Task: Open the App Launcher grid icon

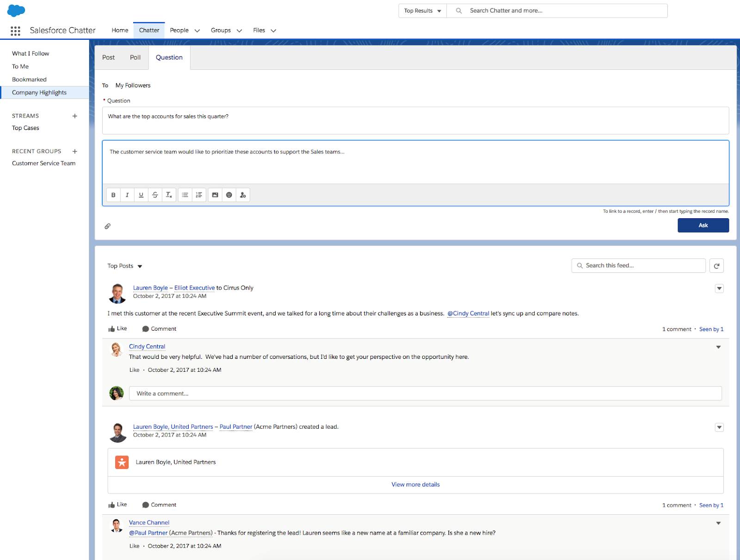Action: point(15,31)
